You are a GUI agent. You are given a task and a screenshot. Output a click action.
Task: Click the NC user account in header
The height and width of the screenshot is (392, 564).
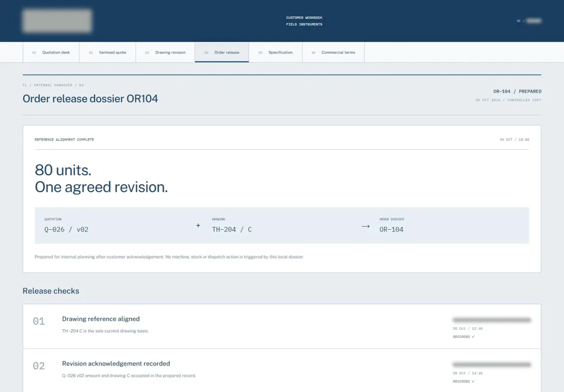point(529,21)
